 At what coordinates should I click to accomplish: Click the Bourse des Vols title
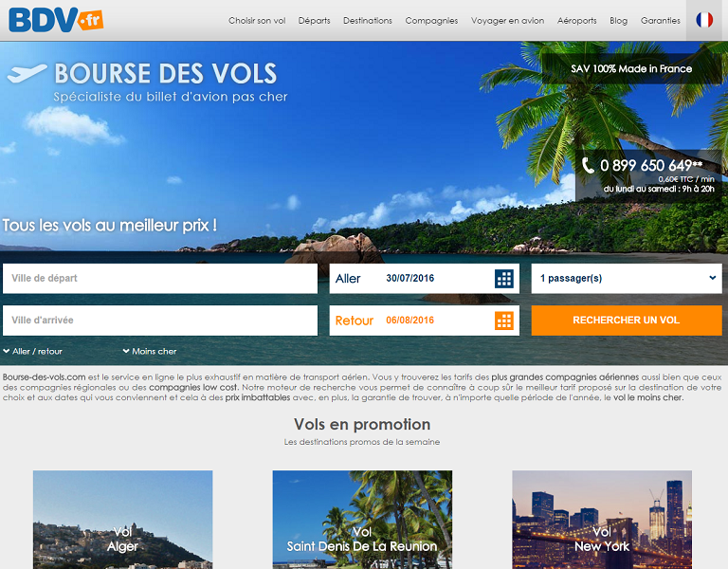coord(165,73)
